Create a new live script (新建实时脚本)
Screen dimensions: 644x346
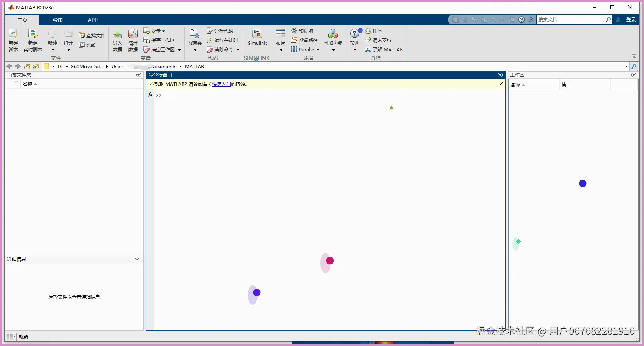[x=33, y=40]
